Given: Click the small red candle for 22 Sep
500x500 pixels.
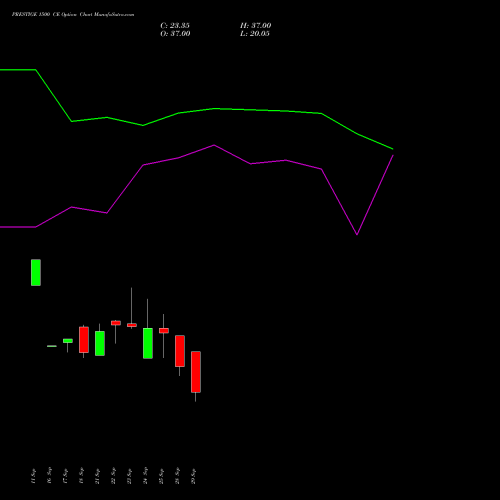Looking at the screenshot, I should tap(116, 323).
